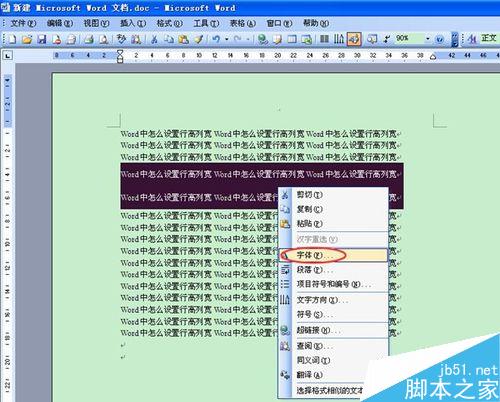Choose 剪切 in the context menu
500x402 pixels.
333,195
